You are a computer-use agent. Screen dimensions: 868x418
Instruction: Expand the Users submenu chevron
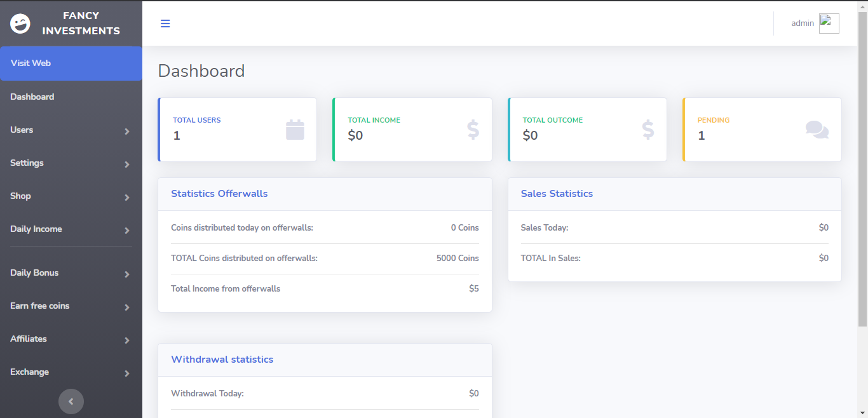(127, 131)
